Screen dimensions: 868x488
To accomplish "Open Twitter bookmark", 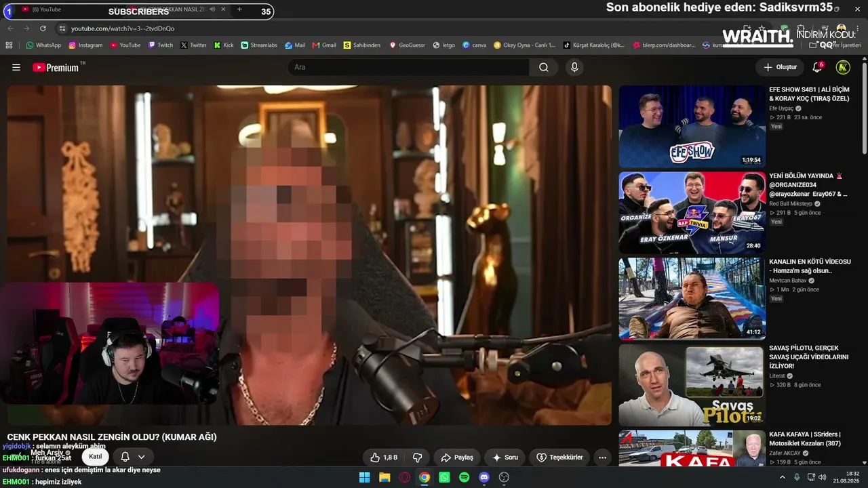I will [x=193, y=45].
